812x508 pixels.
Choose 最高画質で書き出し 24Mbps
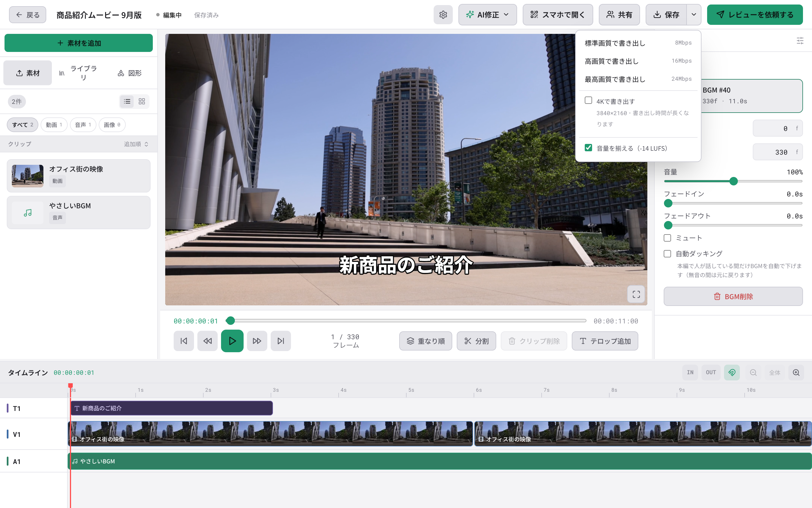[638, 79]
